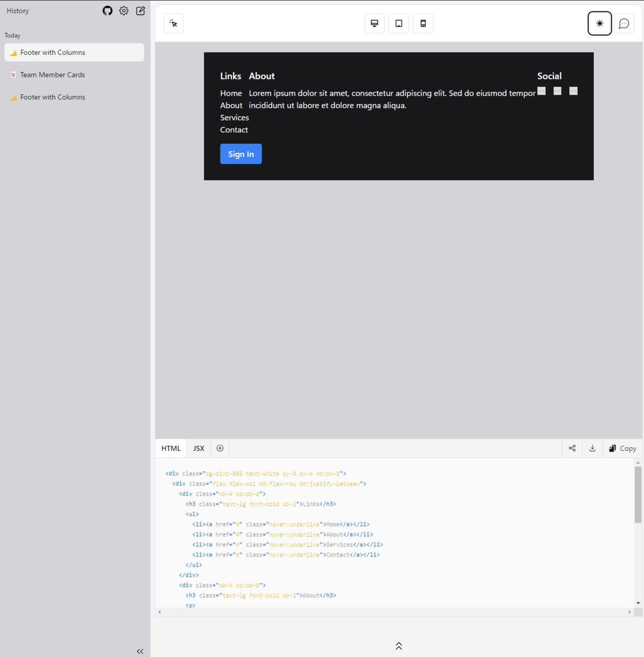The height and width of the screenshot is (657, 644).
Task: Toggle tablet preview mode
Action: click(x=398, y=23)
